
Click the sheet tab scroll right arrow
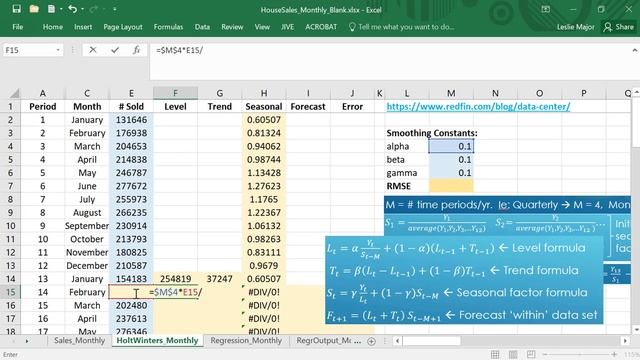pyautogui.click(x=27, y=340)
